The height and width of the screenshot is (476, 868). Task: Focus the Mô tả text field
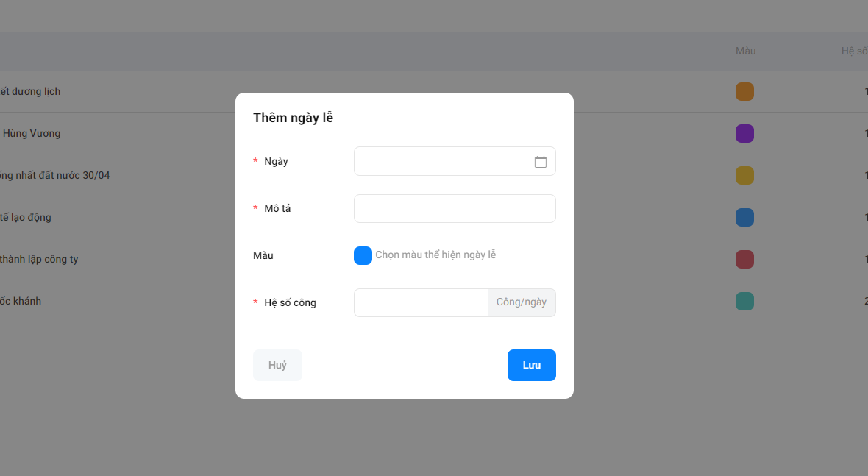pos(455,209)
